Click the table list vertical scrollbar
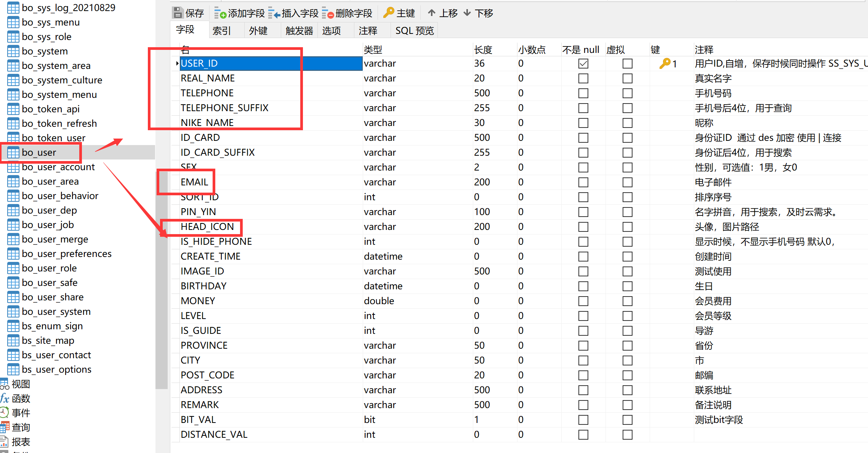868x453 pixels. (x=162, y=280)
